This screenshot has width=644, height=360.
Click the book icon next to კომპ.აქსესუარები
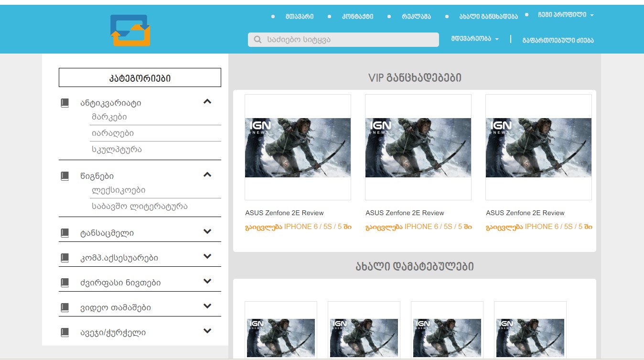(x=65, y=258)
